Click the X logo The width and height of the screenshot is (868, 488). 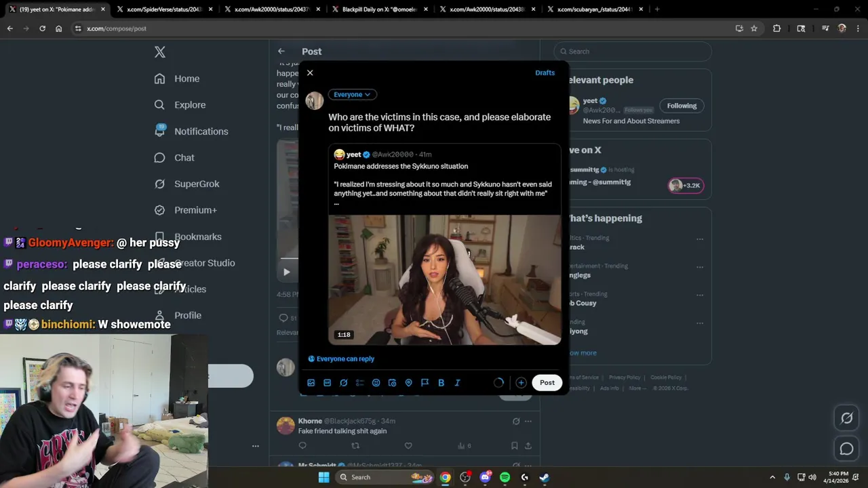point(160,52)
